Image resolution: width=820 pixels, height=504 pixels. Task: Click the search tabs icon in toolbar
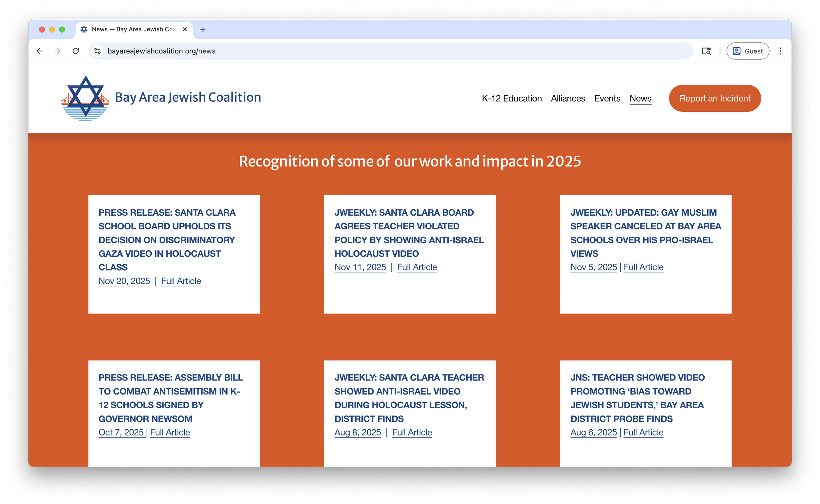point(706,51)
